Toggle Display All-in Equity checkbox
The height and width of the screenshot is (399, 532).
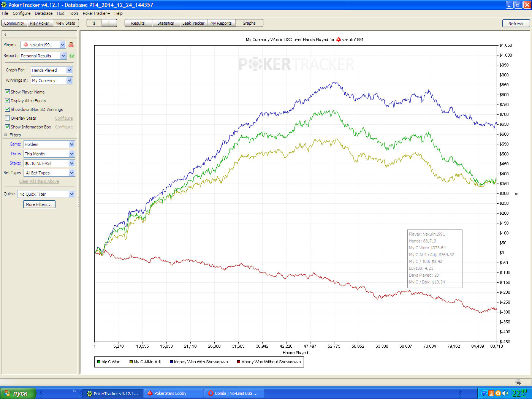(x=7, y=101)
